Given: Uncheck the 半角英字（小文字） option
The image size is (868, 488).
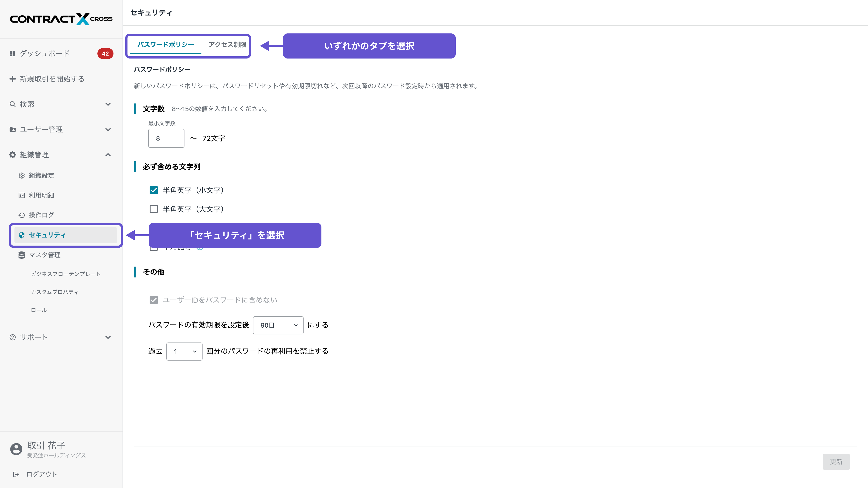Looking at the screenshot, I should [x=154, y=190].
